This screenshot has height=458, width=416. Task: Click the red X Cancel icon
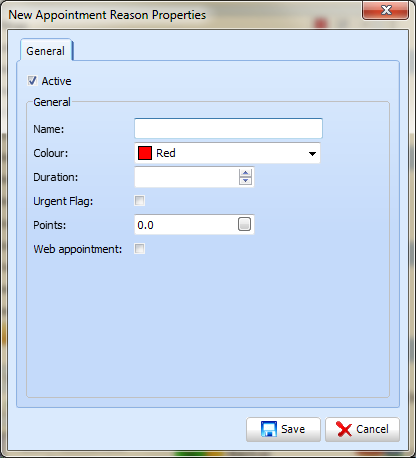click(344, 429)
